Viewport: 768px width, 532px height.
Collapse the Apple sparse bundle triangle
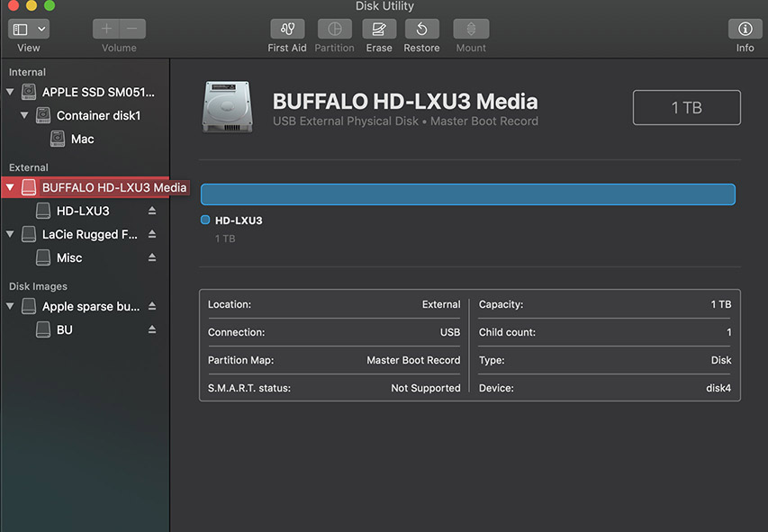point(10,306)
